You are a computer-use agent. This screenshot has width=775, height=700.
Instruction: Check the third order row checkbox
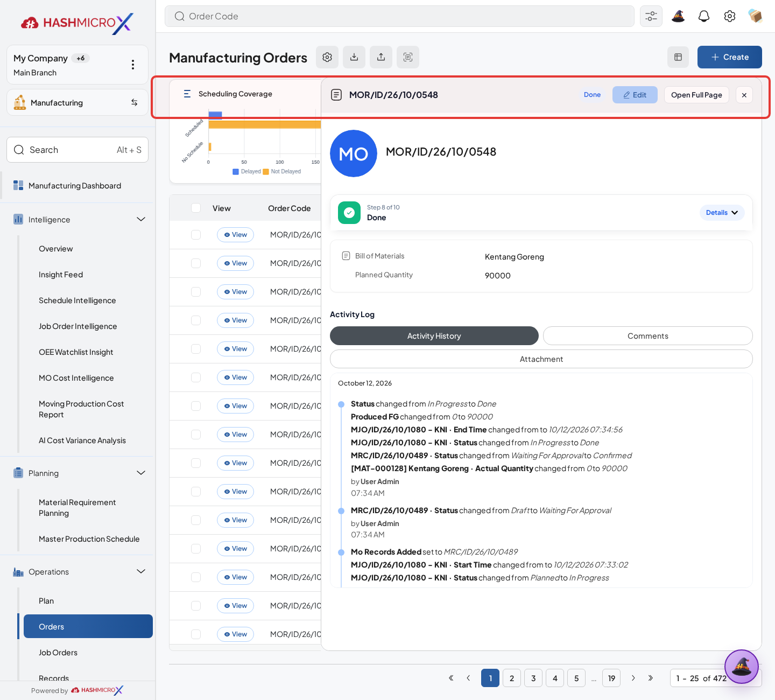click(196, 292)
